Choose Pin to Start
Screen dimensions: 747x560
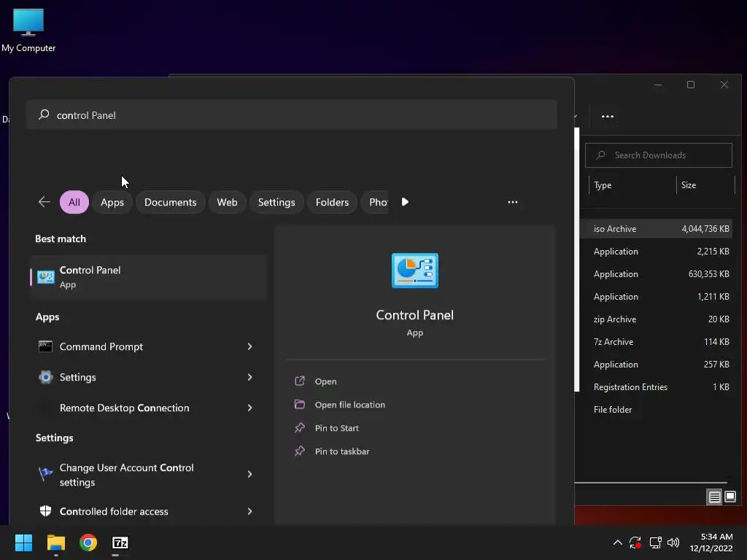337,428
